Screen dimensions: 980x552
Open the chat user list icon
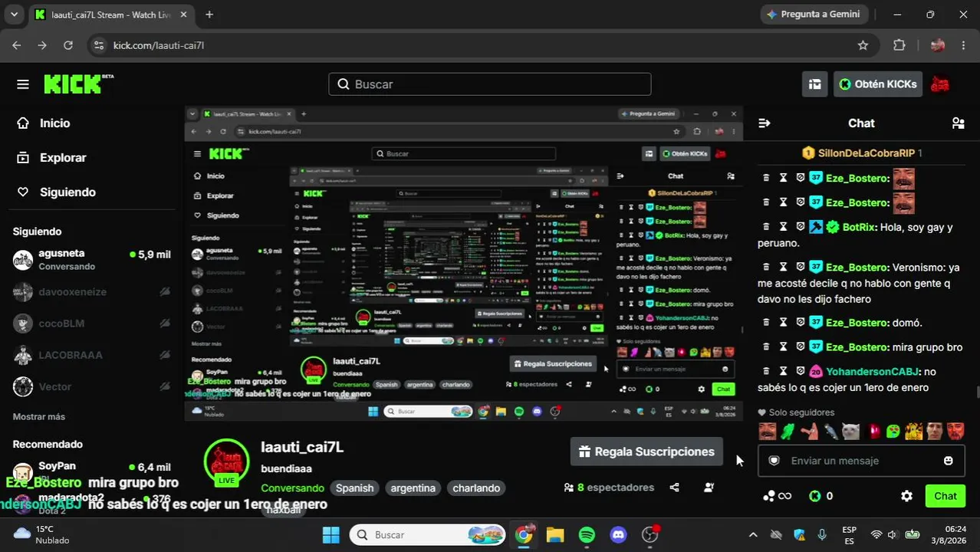coord(958,123)
